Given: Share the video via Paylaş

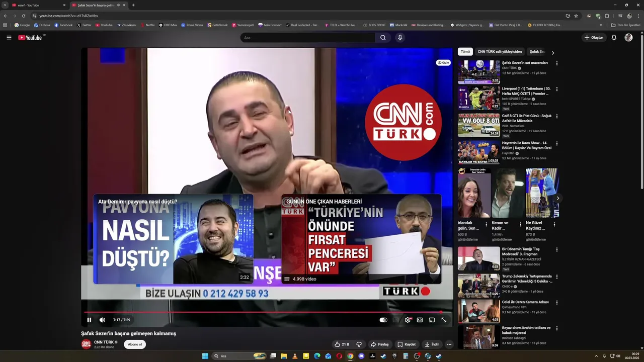Looking at the screenshot, I should tap(379, 344).
